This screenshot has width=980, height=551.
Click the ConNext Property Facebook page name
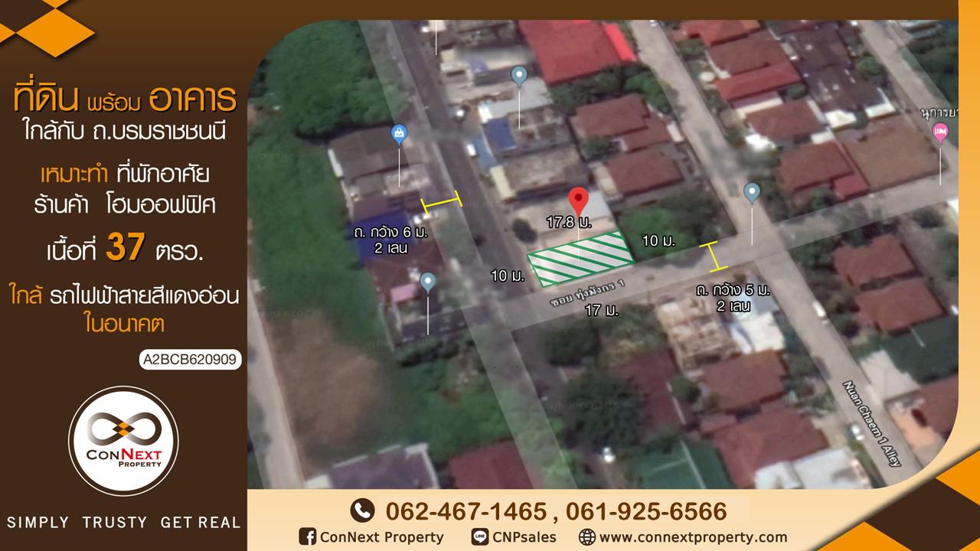pos(381,537)
